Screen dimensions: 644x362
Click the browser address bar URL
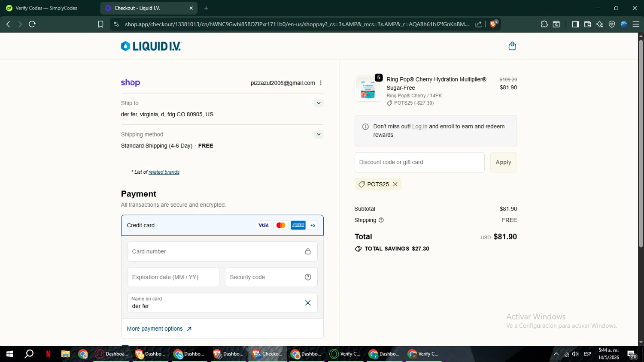click(297, 24)
